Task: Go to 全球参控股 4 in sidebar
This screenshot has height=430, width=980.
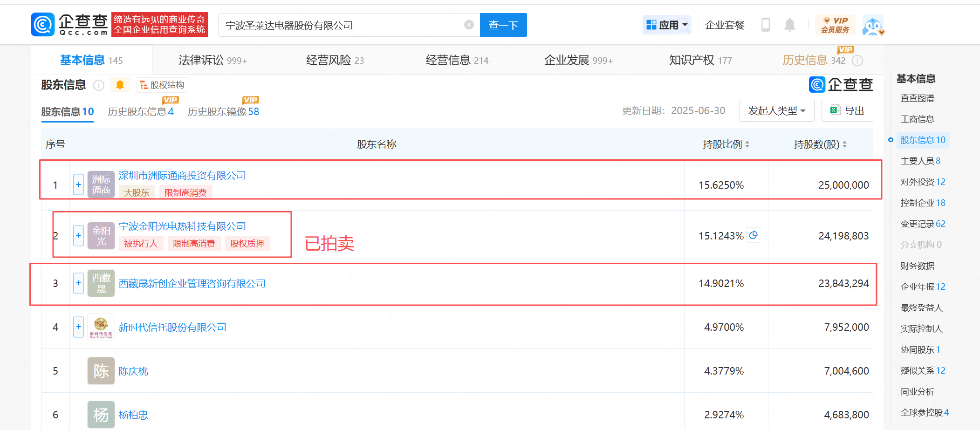Action: [x=925, y=413]
